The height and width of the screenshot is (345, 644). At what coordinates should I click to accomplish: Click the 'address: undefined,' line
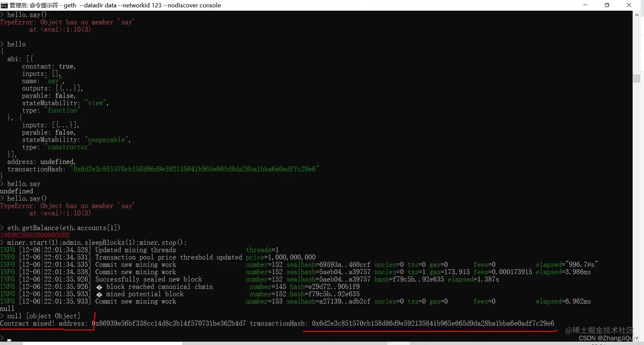[x=41, y=162]
